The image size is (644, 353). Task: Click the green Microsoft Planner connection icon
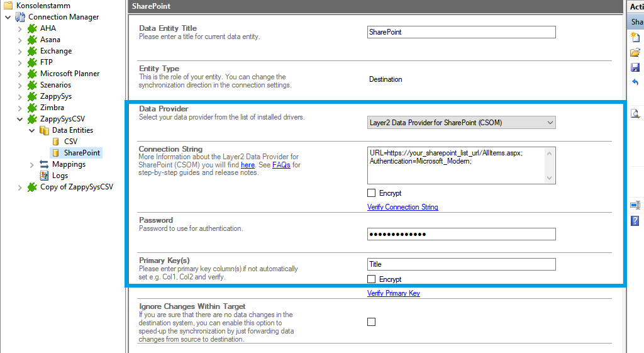(x=32, y=74)
